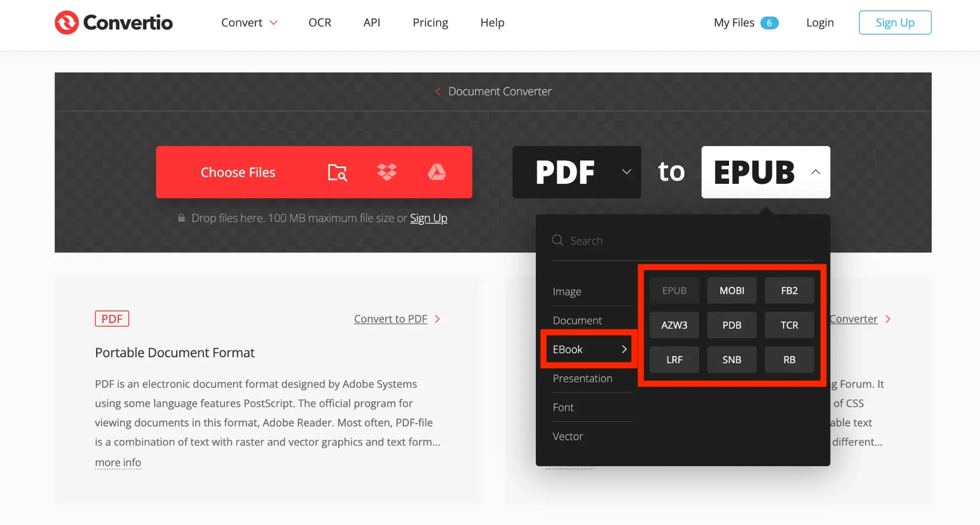Click the Portable Document Format heading
The width and height of the screenshot is (980, 525).
point(175,352)
